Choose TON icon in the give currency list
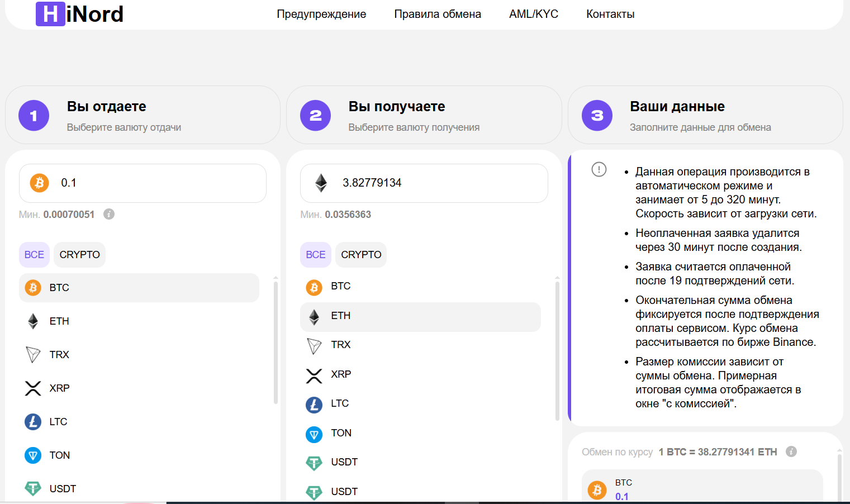This screenshot has height=504, width=850. pyautogui.click(x=33, y=455)
